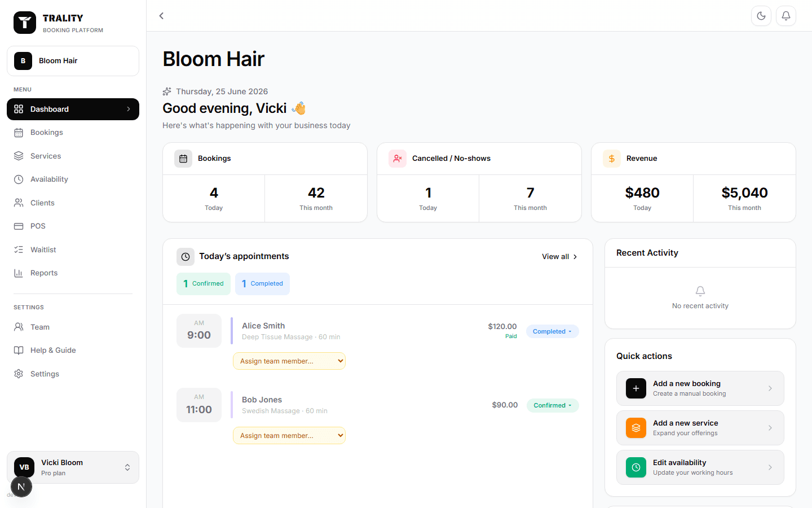812x508 pixels.
Task: Click the Bloom Hair business selector
Action: click(73, 61)
